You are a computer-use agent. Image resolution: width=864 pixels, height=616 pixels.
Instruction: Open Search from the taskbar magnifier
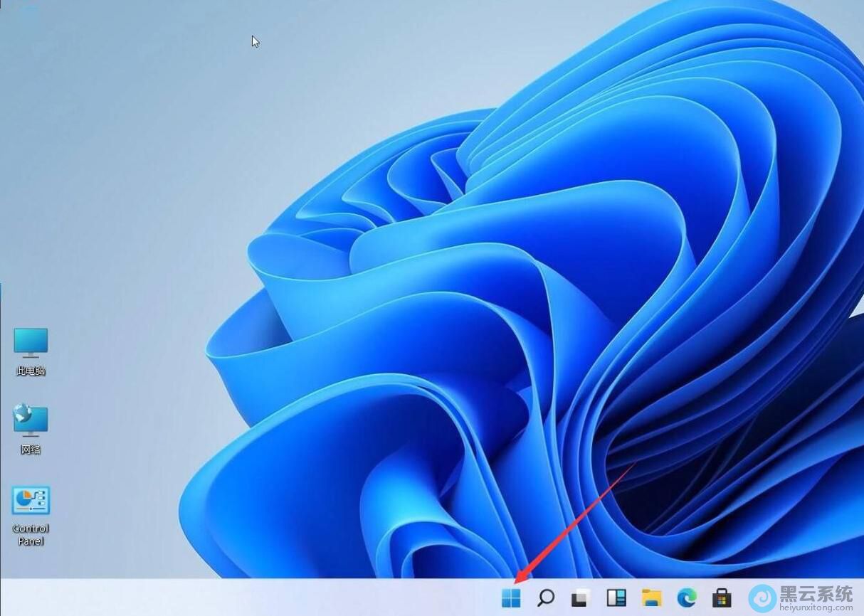point(546,598)
